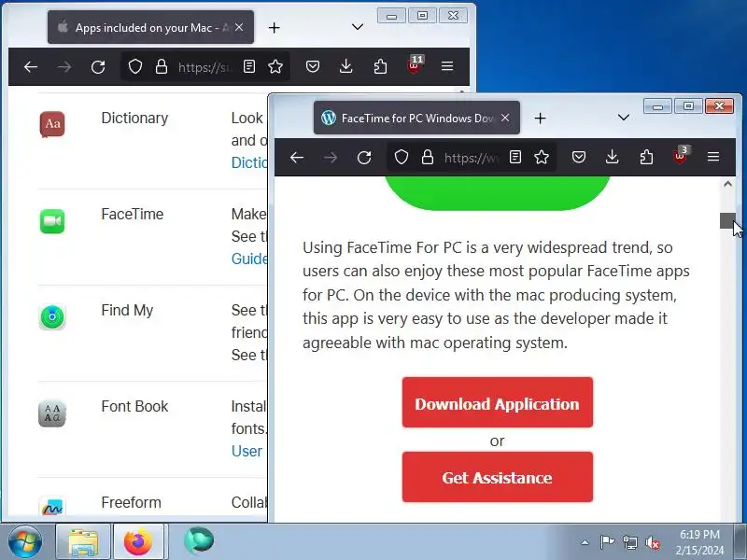
Task: Open extensions menu in FaceTime window
Action: [x=646, y=157]
